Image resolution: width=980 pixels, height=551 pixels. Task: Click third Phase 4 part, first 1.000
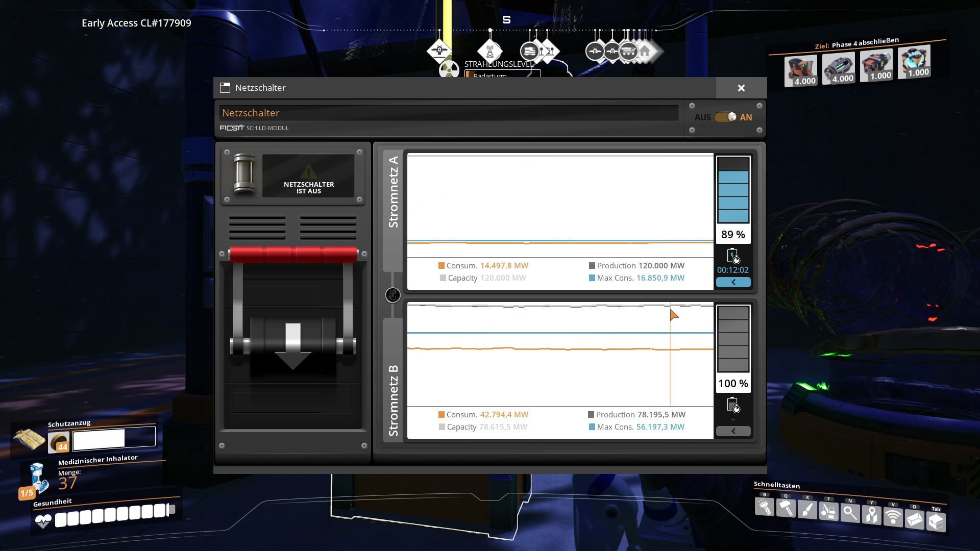pyautogui.click(x=876, y=65)
